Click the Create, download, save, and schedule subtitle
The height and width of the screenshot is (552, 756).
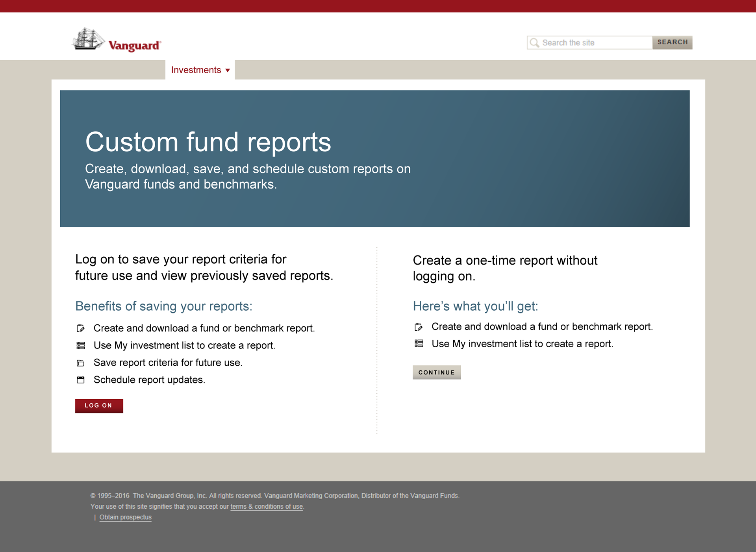[x=248, y=176]
